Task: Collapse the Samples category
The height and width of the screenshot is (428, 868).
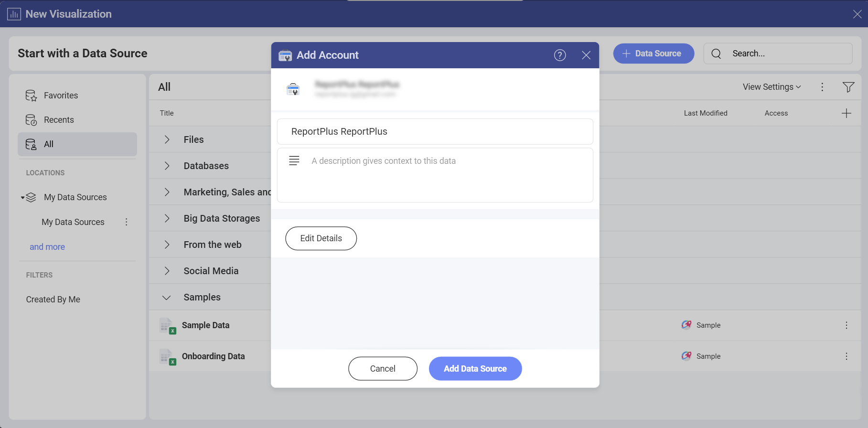Action: (x=167, y=298)
